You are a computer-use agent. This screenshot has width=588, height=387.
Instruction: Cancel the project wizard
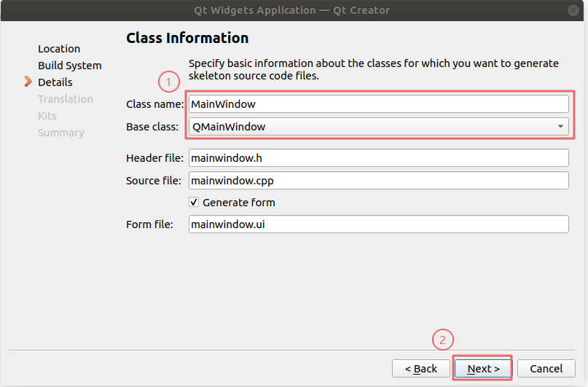546,369
